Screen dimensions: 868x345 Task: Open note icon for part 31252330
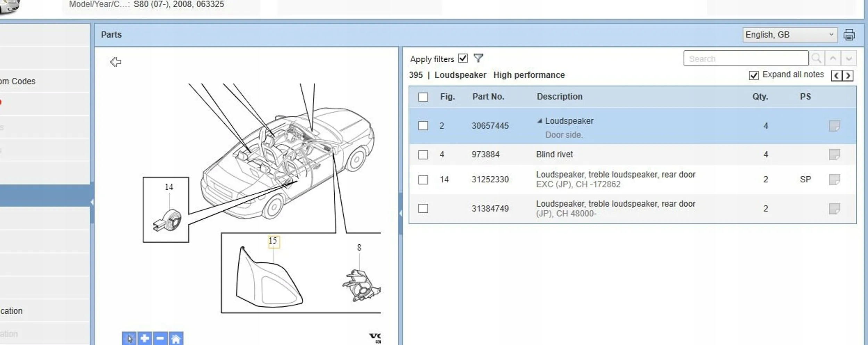click(x=834, y=179)
